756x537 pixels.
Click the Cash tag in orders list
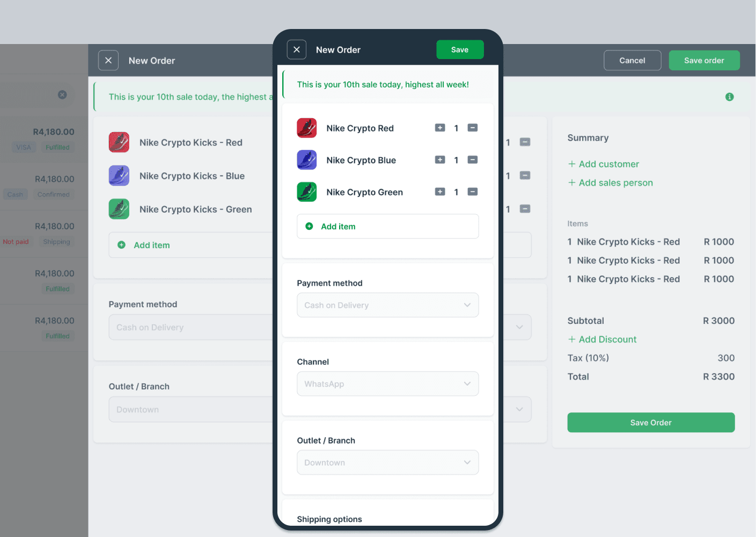point(15,194)
